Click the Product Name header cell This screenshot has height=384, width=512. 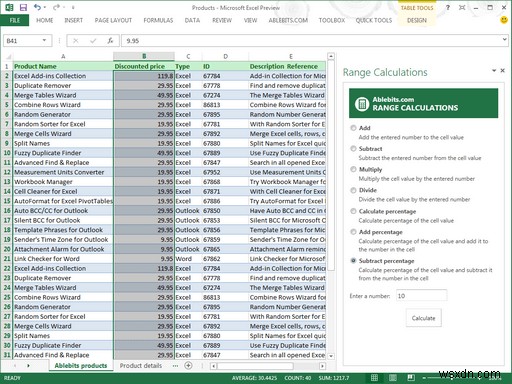click(x=63, y=66)
